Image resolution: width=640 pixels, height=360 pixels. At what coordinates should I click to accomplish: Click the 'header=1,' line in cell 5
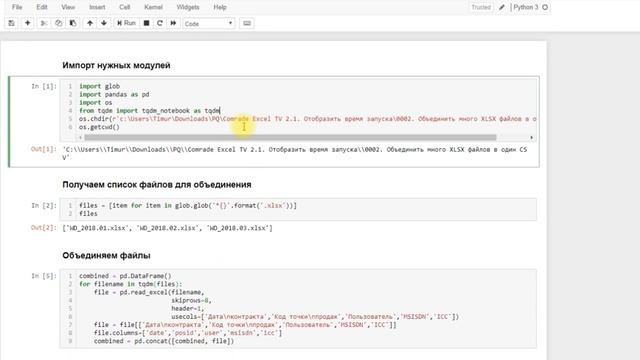coord(188,309)
